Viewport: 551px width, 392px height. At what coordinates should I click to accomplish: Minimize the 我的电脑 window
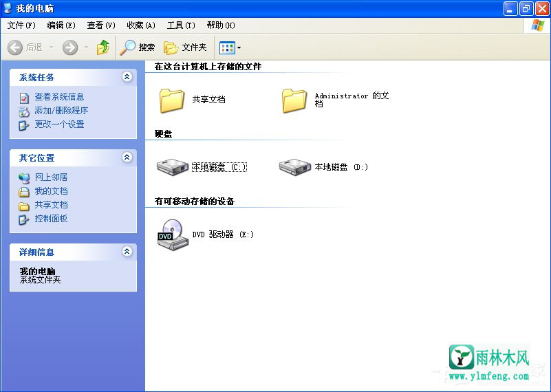coord(510,9)
